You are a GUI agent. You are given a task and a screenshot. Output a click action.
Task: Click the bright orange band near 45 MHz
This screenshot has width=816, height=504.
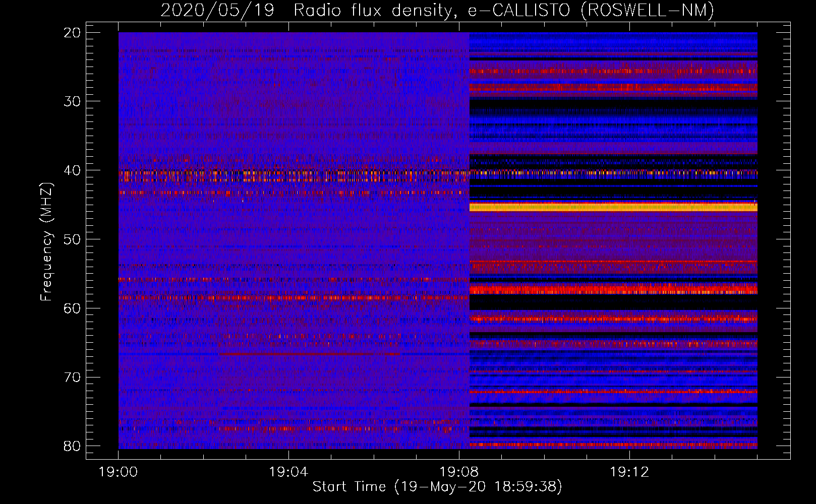click(x=613, y=207)
